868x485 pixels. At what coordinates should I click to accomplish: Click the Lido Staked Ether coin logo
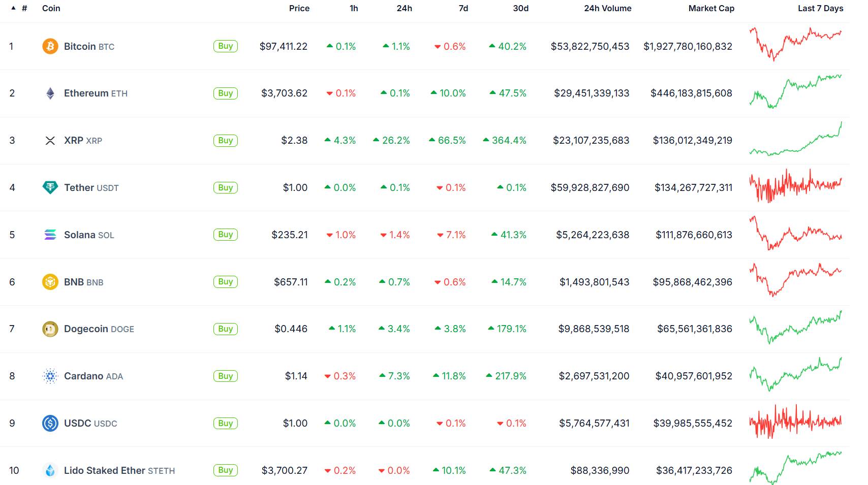50,470
